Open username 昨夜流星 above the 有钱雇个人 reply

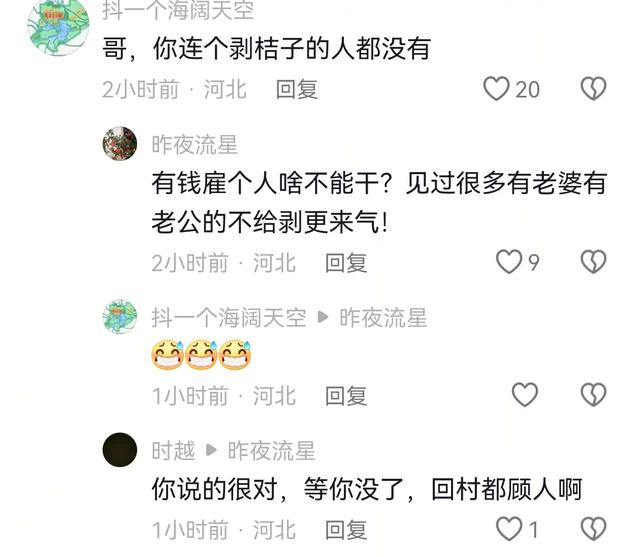pos(195,145)
